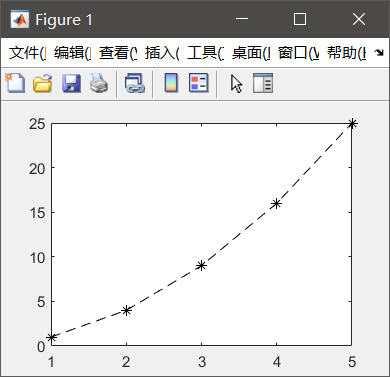Click the data point marker at x=4

coord(276,203)
